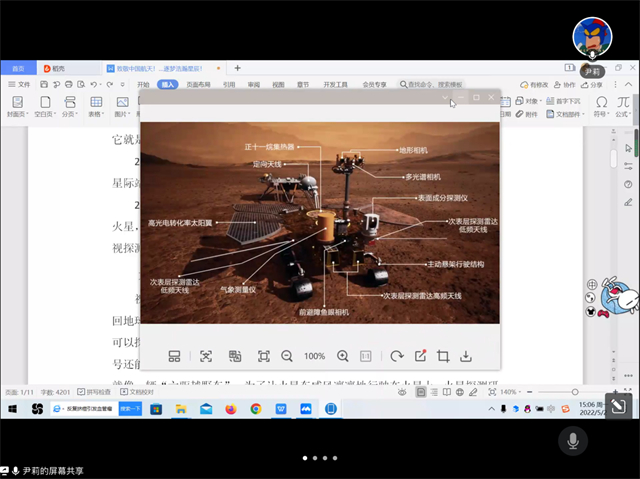Click the Print icon in quick toolbar
The height and width of the screenshot is (479, 640).
point(69,84)
